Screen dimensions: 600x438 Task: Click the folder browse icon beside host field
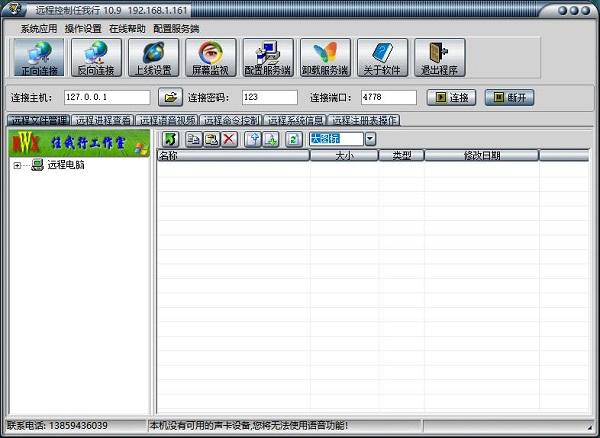pos(170,98)
